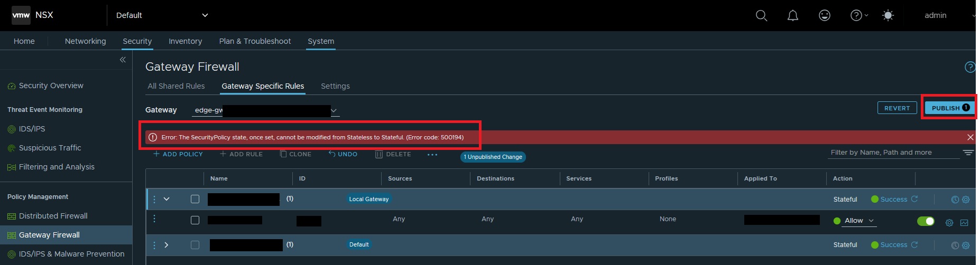
Task: Click the PUBLISH button
Action: point(950,108)
